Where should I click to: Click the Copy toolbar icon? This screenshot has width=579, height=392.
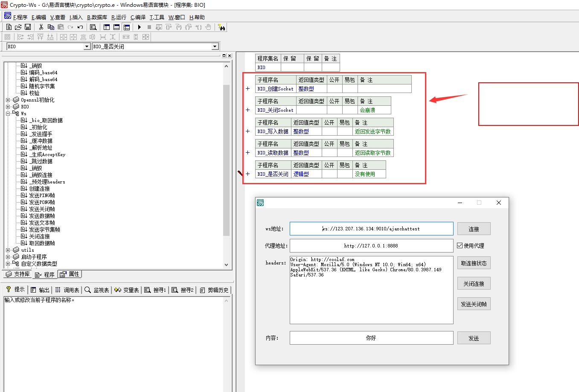click(51, 27)
